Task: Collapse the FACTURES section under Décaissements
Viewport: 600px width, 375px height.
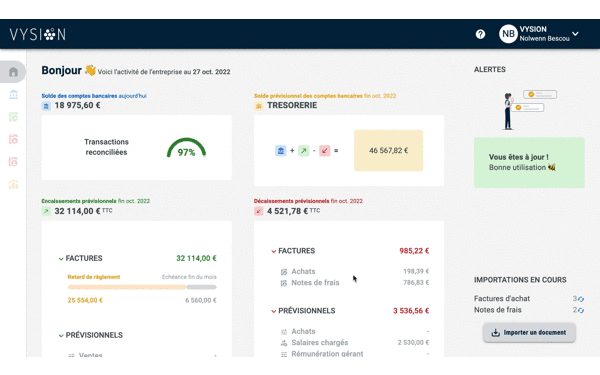Action: coord(274,251)
